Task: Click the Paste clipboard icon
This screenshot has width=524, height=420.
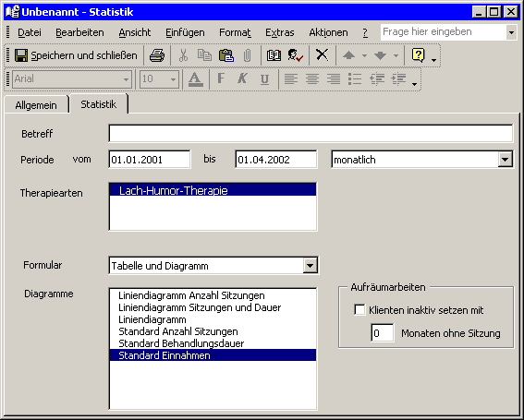Action: (226, 55)
